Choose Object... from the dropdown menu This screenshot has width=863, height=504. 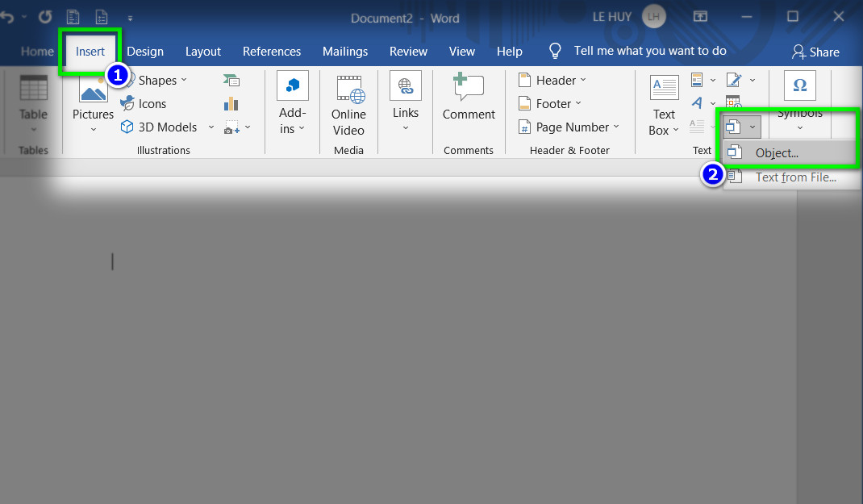pos(777,152)
